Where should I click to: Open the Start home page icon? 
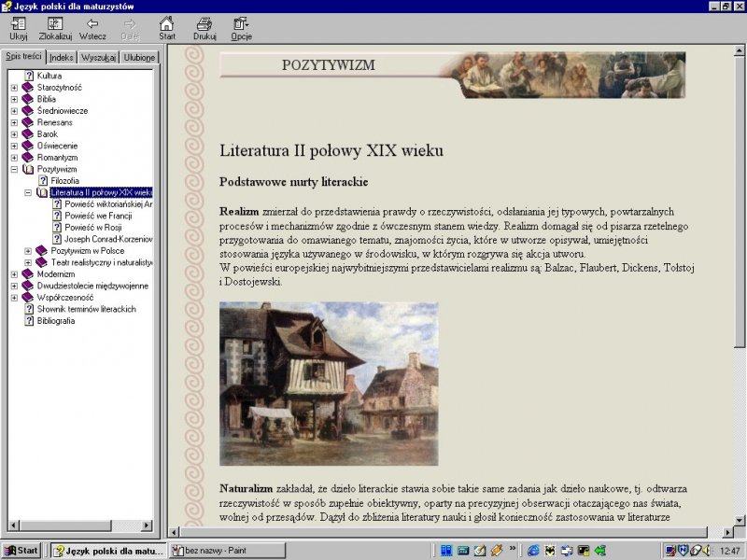(166, 24)
